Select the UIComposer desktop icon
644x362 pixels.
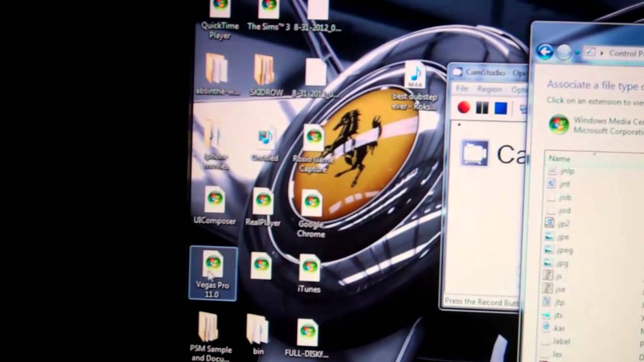pos(215,206)
